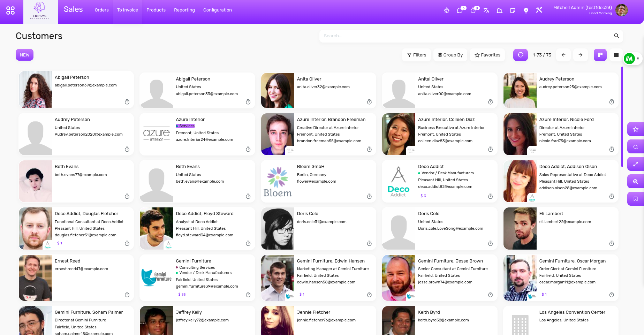Open the lightbulb icon in top bar
This screenshot has width=644, height=335.
(526, 10)
